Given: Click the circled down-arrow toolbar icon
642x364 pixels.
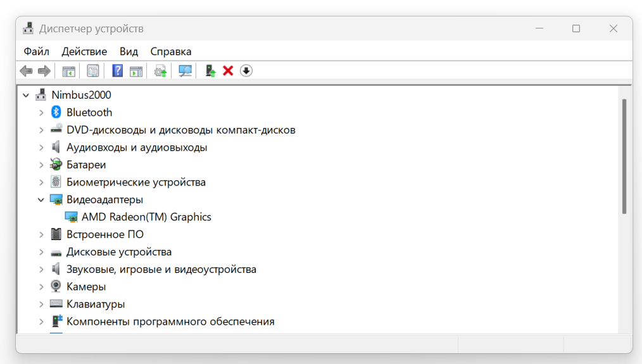Looking at the screenshot, I should pos(246,71).
